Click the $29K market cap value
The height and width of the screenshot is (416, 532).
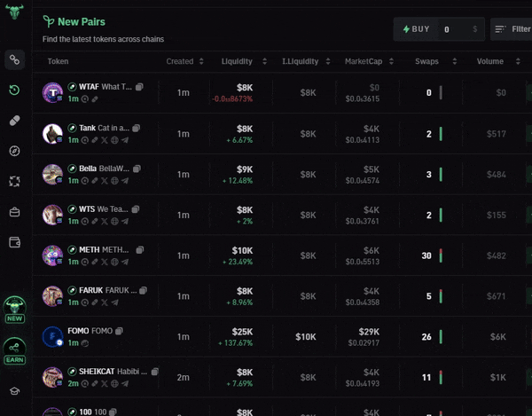point(369,332)
